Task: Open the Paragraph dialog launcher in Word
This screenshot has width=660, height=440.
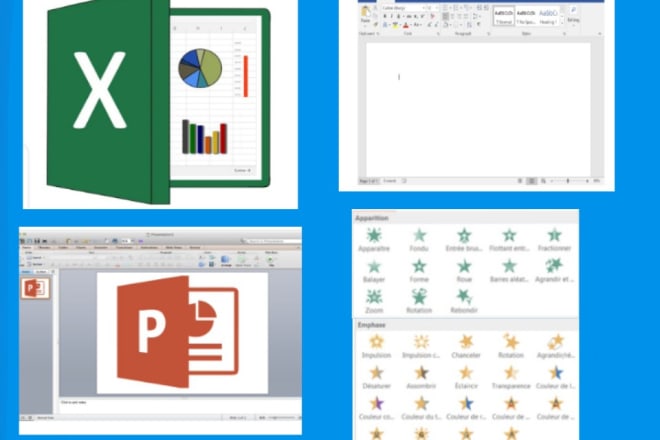Action: click(489, 34)
